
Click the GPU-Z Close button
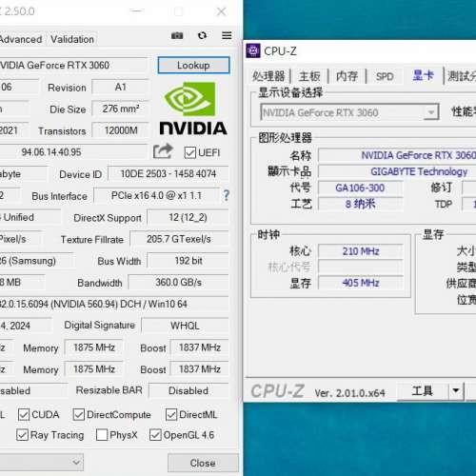click(203, 463)
